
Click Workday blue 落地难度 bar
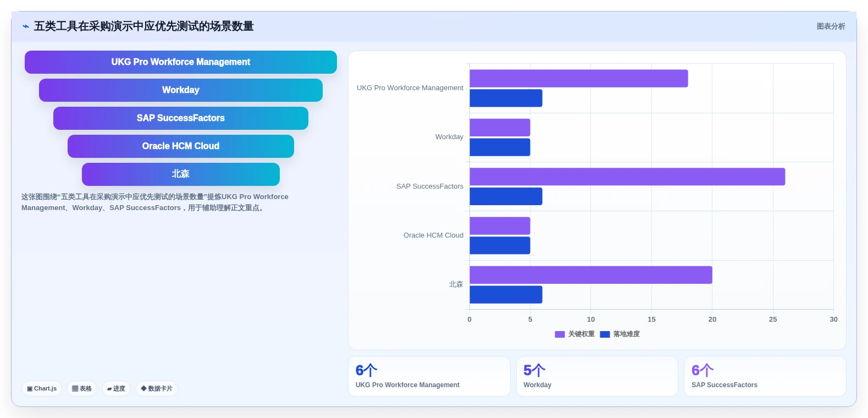pos(500,147)
